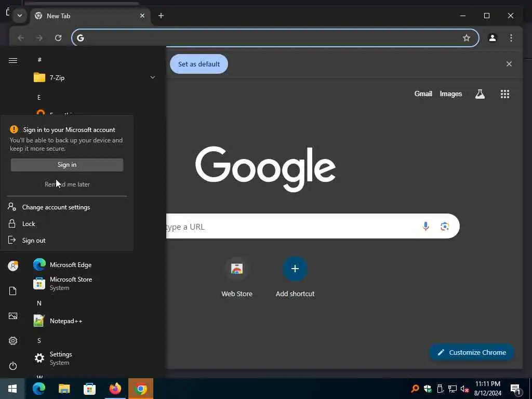532x399 pixels.
Task: Select the New Tab tab
Action: click(x=90, y=16)
